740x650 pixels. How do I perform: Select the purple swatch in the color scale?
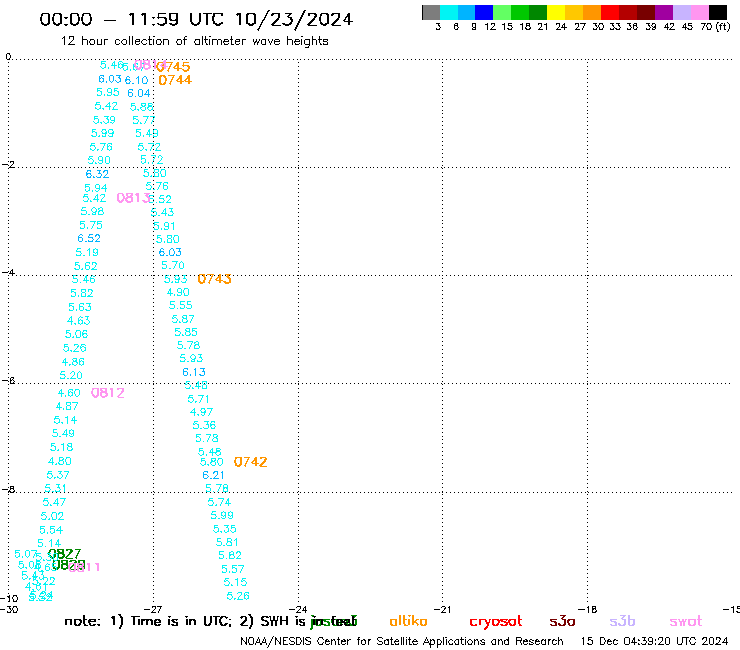664,12
